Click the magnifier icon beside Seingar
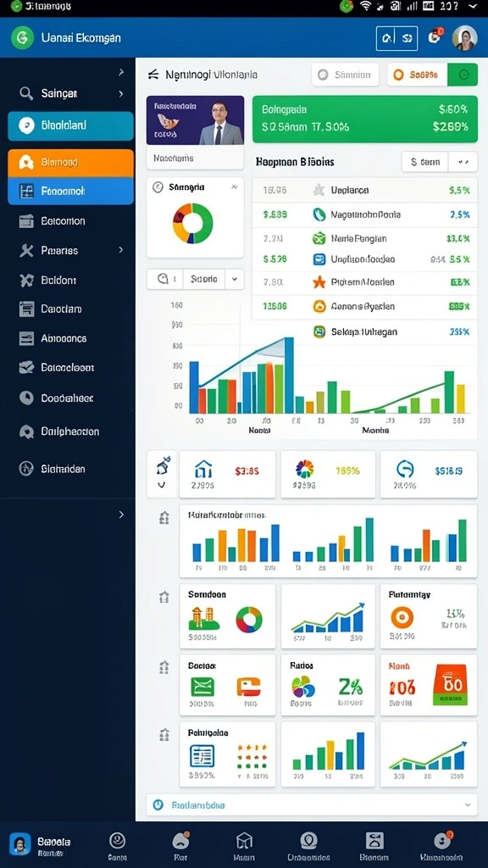This screenshot has width=488, height=868. point(26,93)
